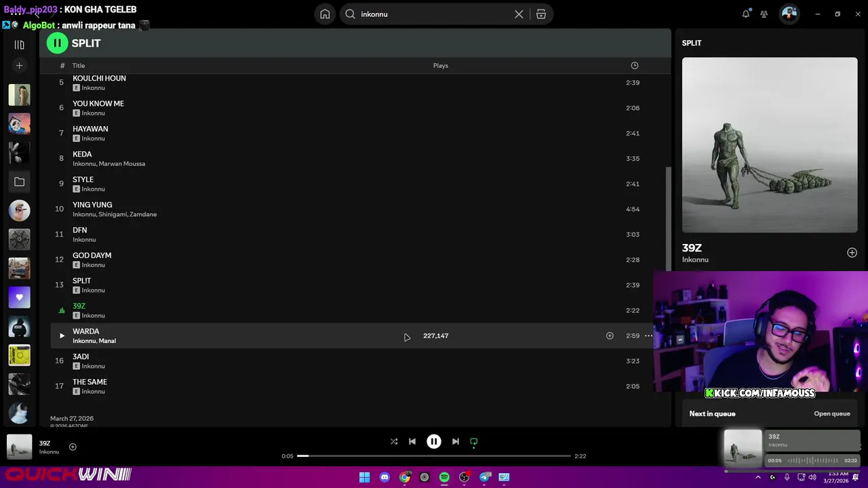Add WARDA to Liked Songs
The image size is (868, 488).
610,335
